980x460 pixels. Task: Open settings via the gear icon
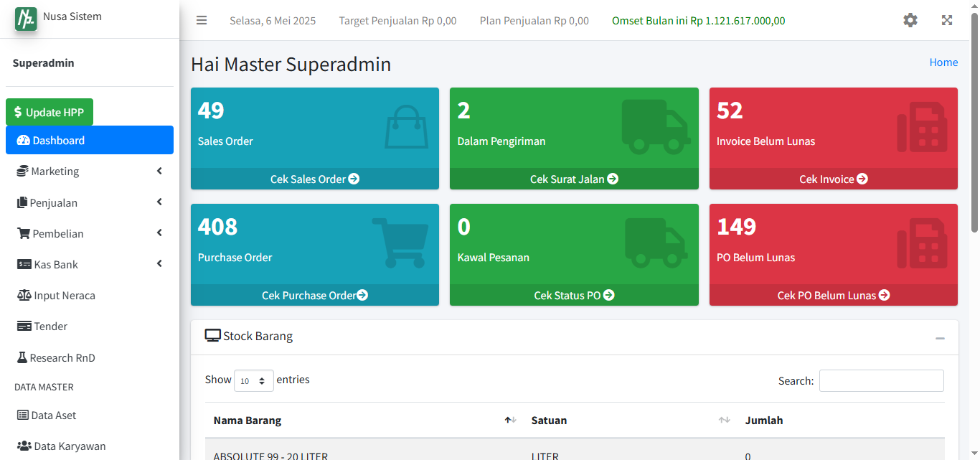910,21
